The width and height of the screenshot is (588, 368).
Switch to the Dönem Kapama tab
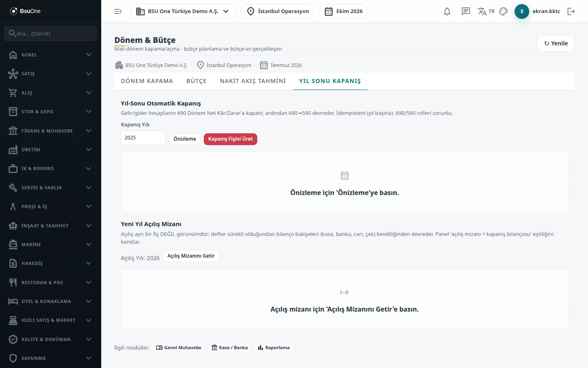click(147, 81)
